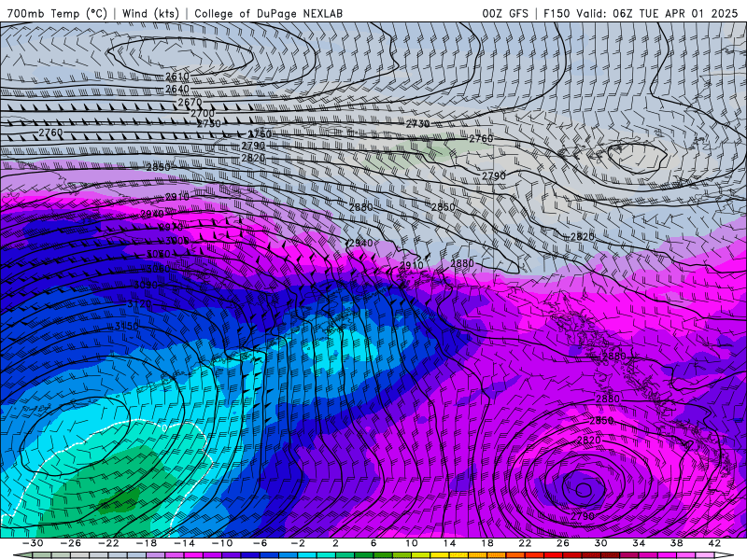Click the 14 value on temperature scale
Viewport: 747px width, 560px height.
(449, 543)
